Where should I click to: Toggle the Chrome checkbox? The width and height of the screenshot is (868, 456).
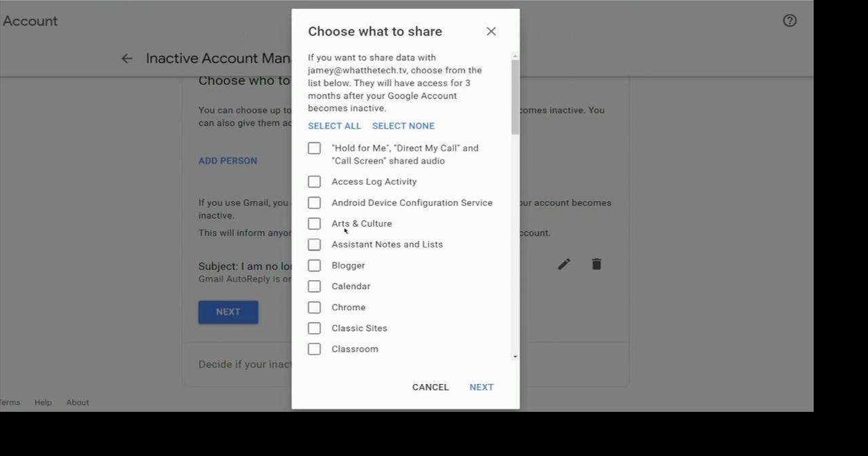coord(314,307)
